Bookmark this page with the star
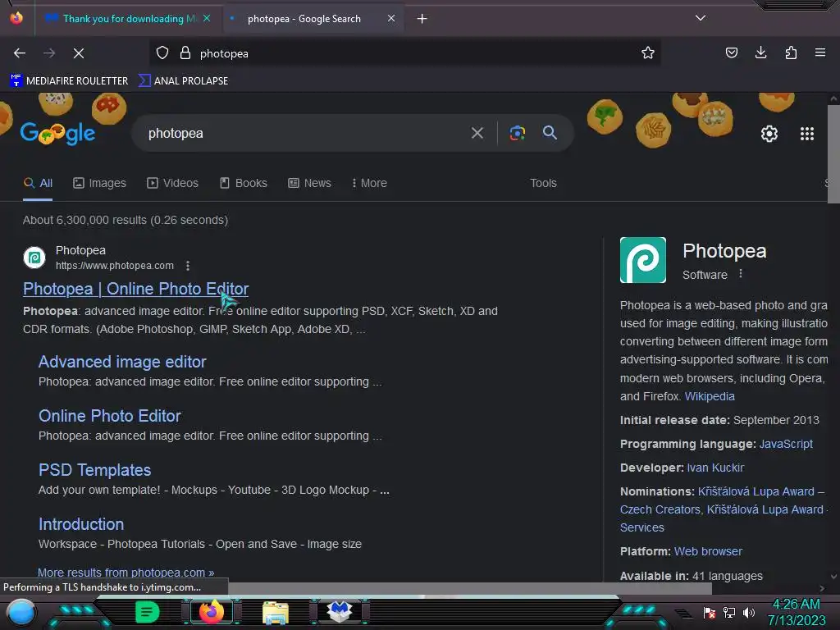Screen dimensions: 840x630 tap(648, 53)
